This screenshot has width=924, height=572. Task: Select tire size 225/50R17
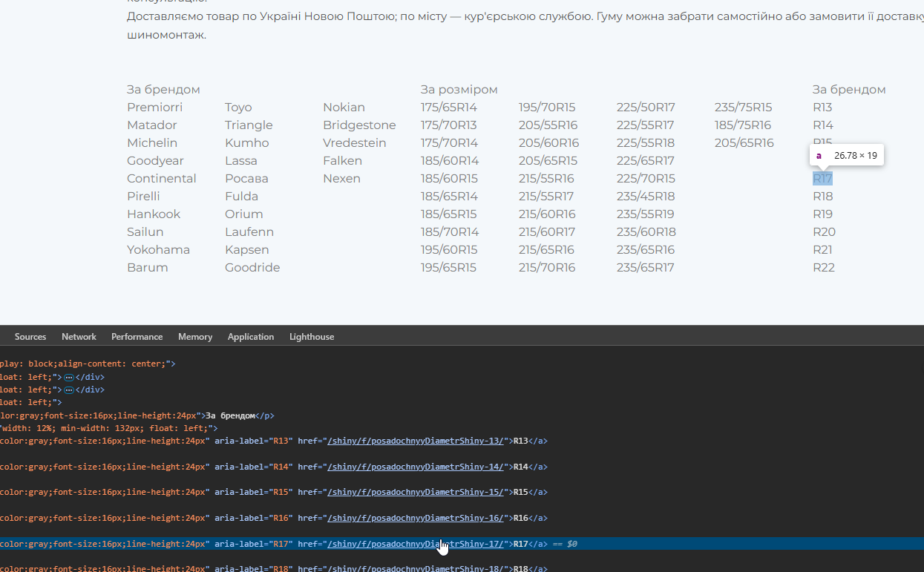[x=646, y=108]
